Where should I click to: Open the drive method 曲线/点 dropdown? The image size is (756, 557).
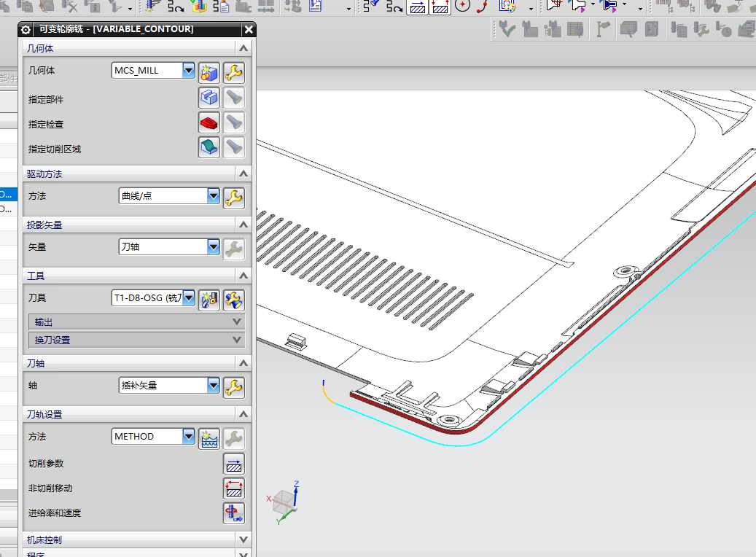point(213,195)
